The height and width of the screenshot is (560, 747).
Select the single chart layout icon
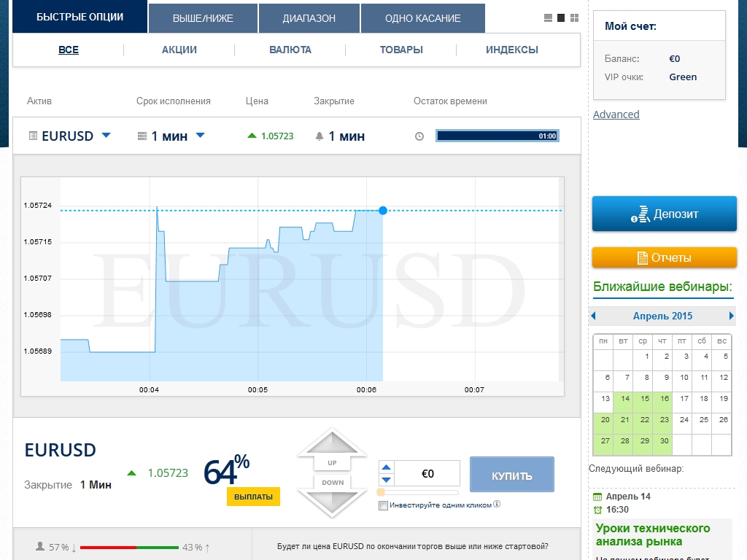[x=561, y=17]
